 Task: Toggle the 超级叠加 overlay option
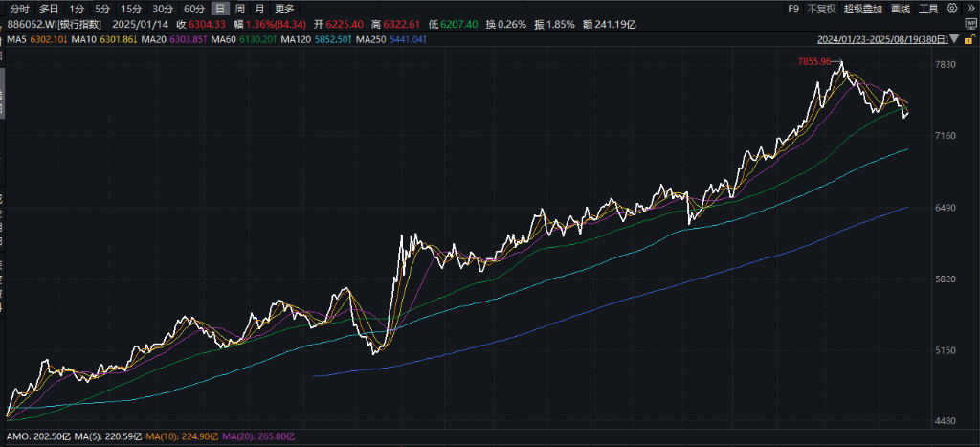coord(862,9)
